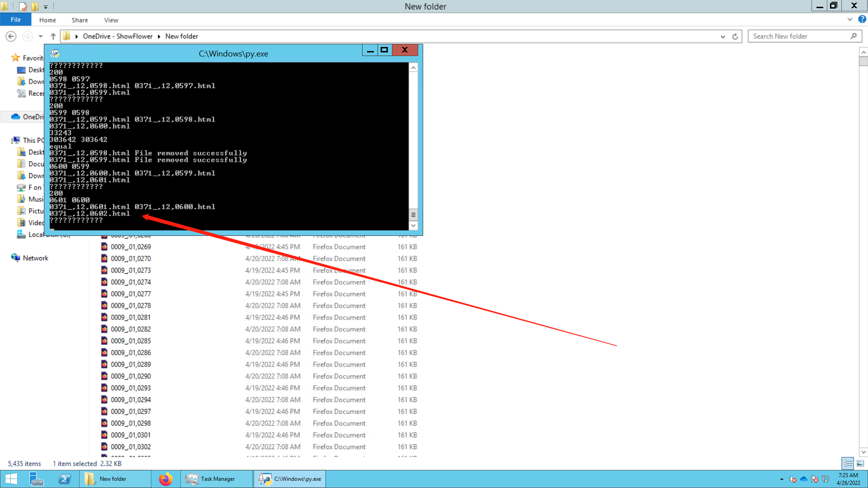Screen dimensions: 868x488
Task: Open Firefox from the taskbar
Action: [x=165, y=479]
